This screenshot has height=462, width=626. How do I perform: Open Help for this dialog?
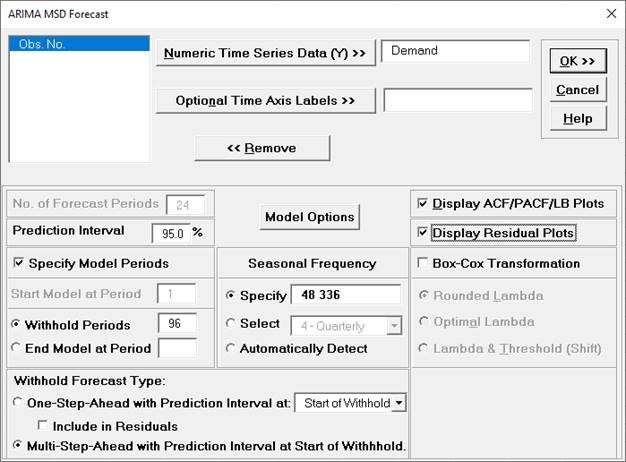click(x=577, y=118)
